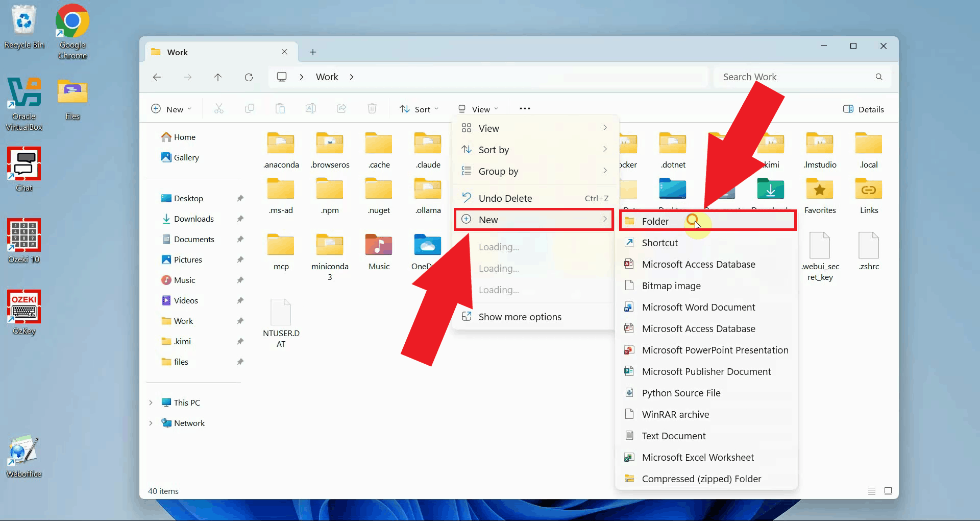The image size is (980, 521).
Task: Click inside the Search Work field
Action: (x=791, y=77)
